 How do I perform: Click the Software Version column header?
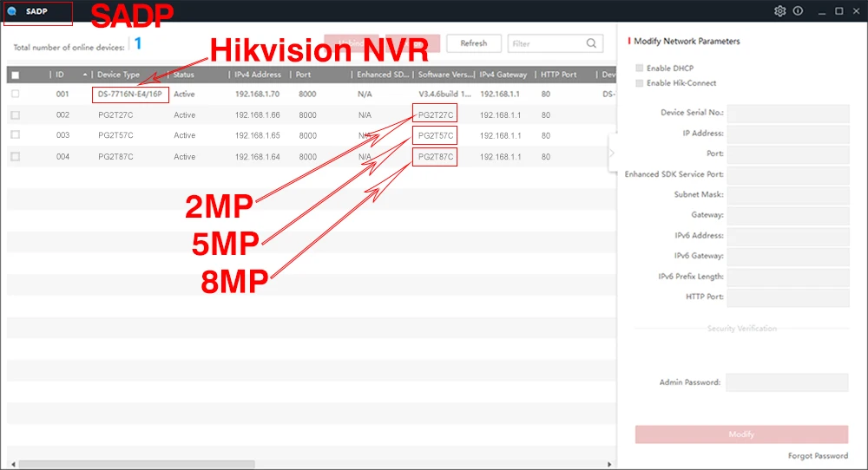pyautogui.click(x=445, y=75)
